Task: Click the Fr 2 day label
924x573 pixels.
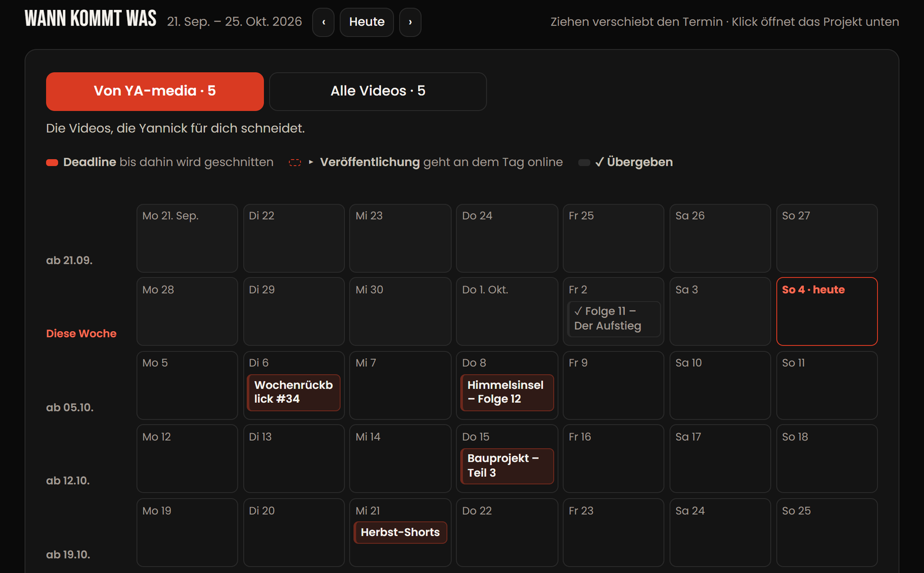Action: [x=578, y=290]
